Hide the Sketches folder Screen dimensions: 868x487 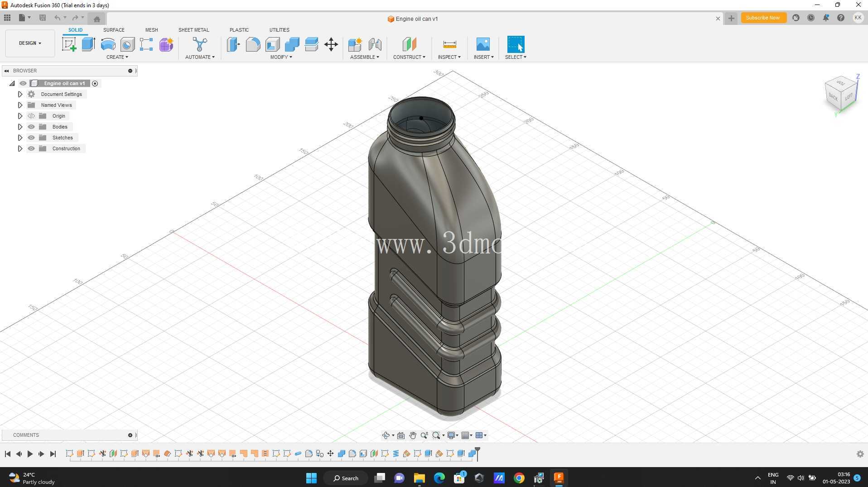pyautogui.click(x=31, y=138)
